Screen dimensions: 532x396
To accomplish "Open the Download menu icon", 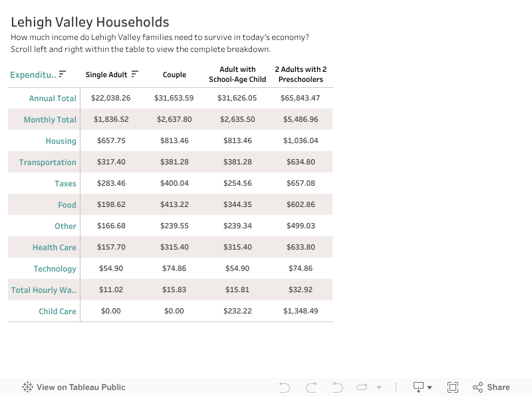I will coord(418,387).
